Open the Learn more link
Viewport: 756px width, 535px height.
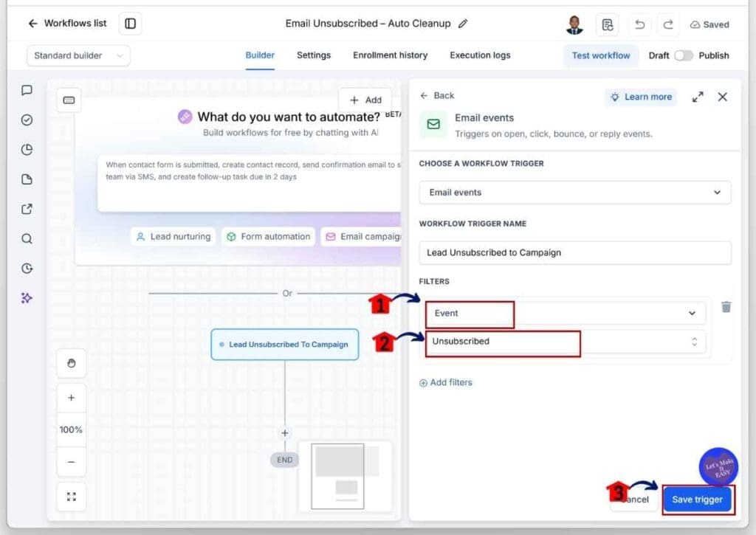[x=641, y=97]
